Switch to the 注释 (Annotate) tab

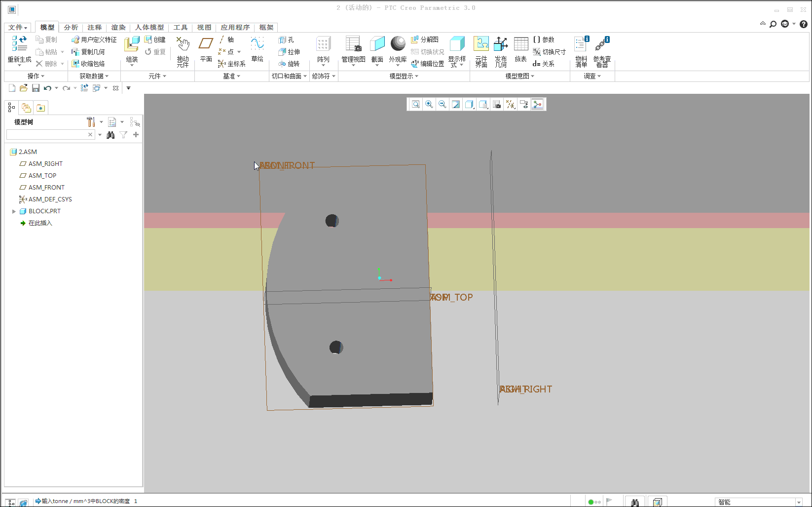(95, 27)
